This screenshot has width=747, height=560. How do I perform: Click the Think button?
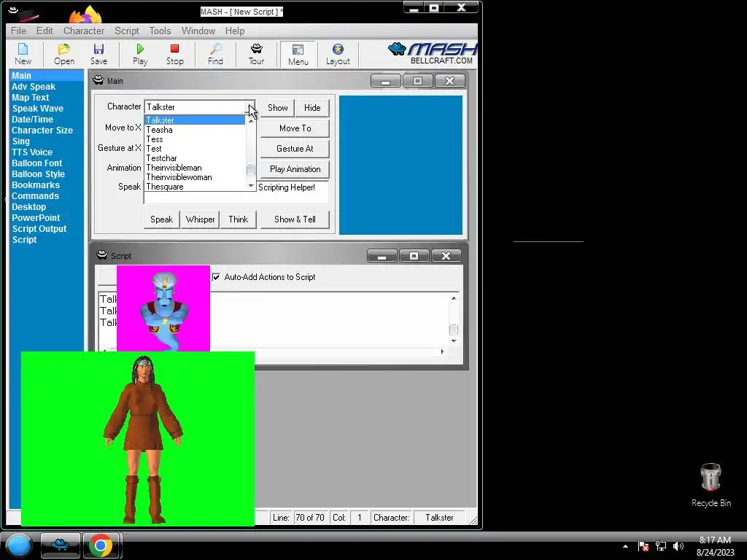coord(239,219)
